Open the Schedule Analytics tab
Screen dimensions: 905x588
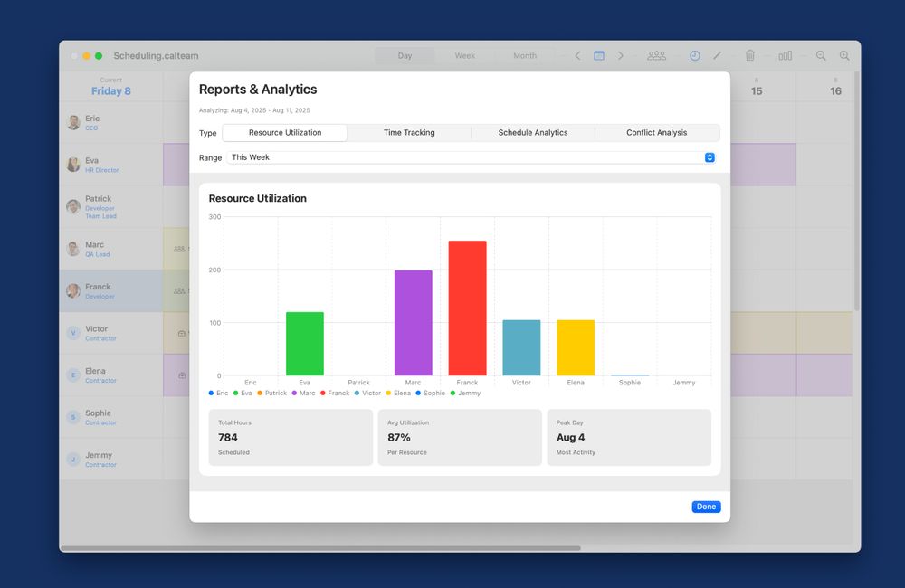pyautogui.click(x=533, y=133)
